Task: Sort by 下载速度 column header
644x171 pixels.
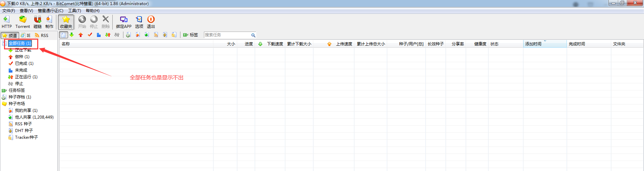Action: pos(270,44)
